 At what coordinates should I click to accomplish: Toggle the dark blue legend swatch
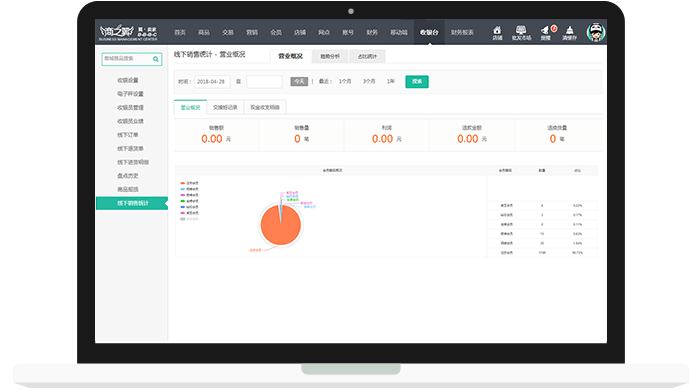click(183, 207)
